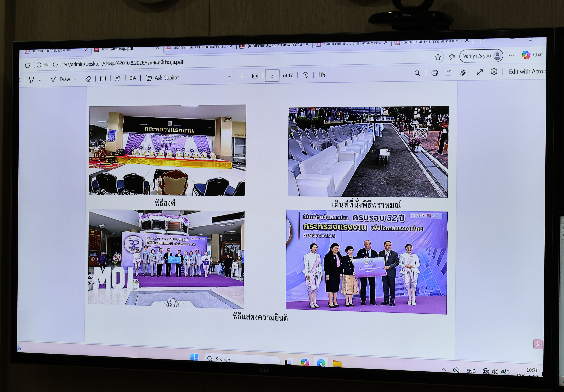Click the six-person congratulation photo

pyautogui.click(x=367, y=262)
